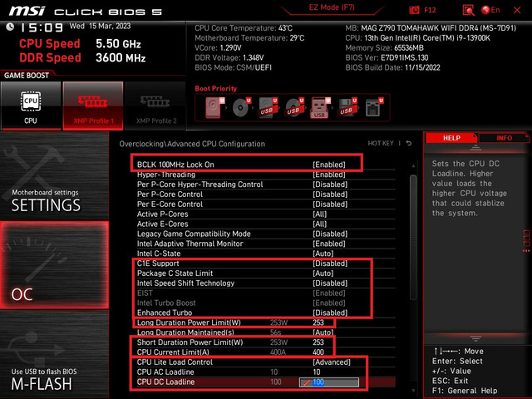
Task: Open CPU Lite Load Control [Advanced] options
Action: pos(331,362)
